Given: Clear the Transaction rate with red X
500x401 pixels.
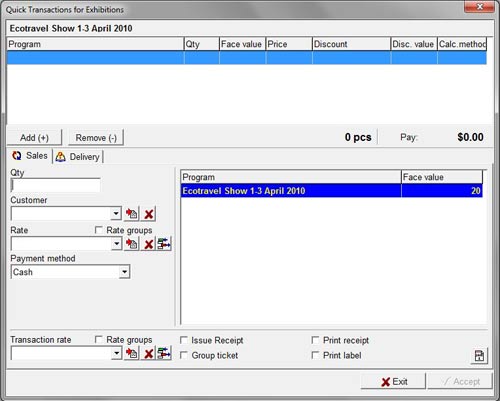Looking at the screenshot, I should click(x=149, y=353).
